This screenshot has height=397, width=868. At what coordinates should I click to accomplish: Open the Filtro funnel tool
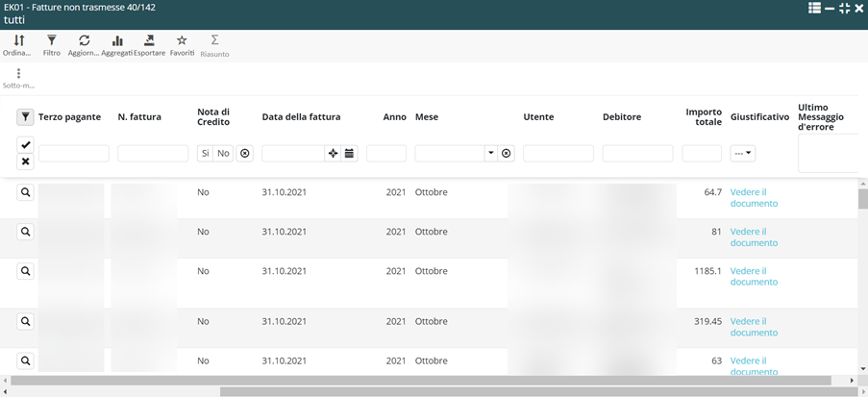tap(52, 41)
